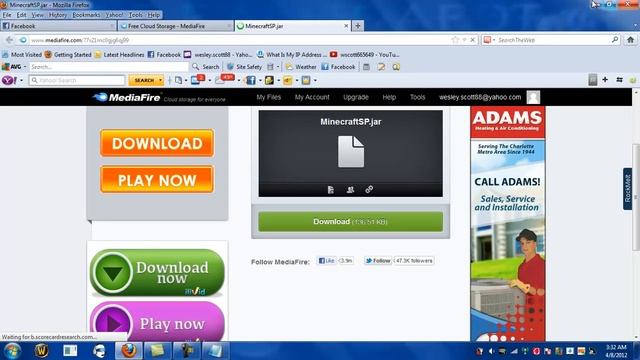Click Firefox icon in Windows taskbar
Screen dimensions: 640x360
(129, 351)
